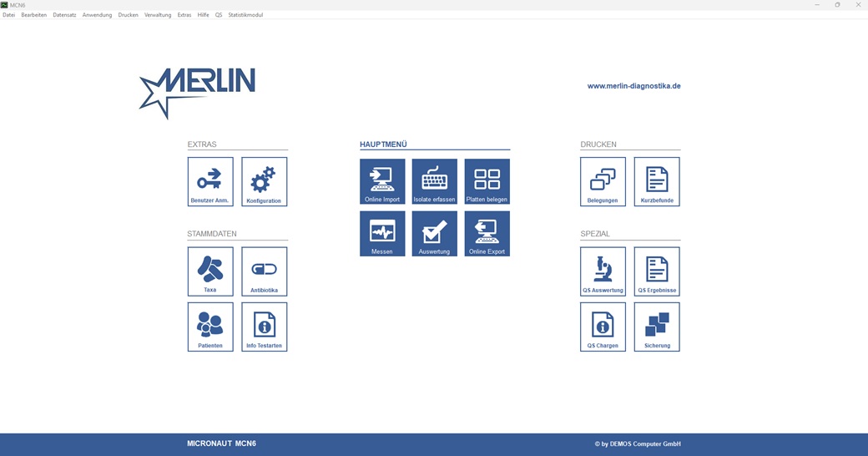This screenshot has width=868, height=456.
Task: Start the Messen function
Action: tap(382, 233)
